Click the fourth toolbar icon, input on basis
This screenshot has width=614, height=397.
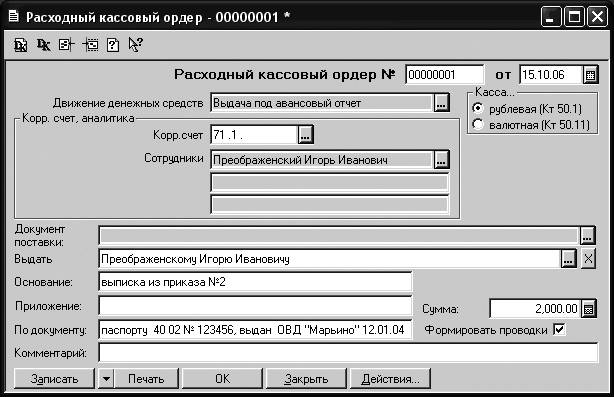click(90, 45)
